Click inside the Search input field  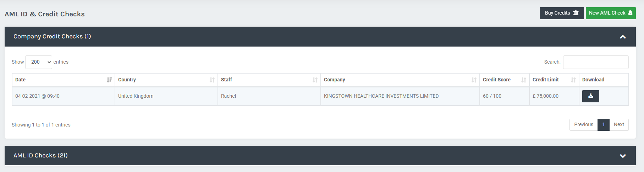pyautogui.click(x=595, y=62)
